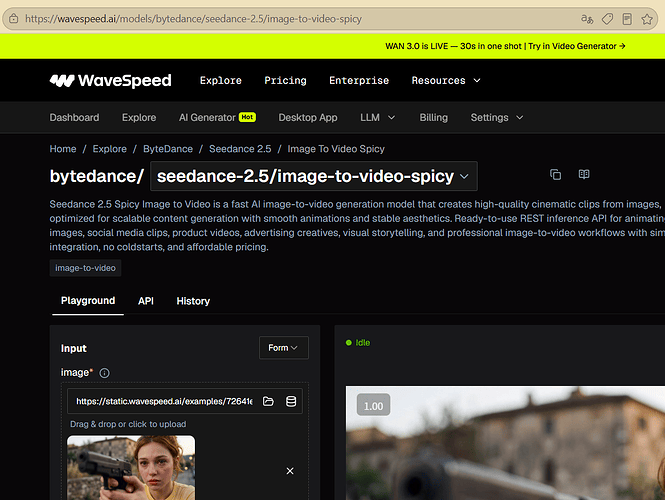Go to the Dashboard
Viewport: 665px width, 500px height.
click(x=74, y=117)
